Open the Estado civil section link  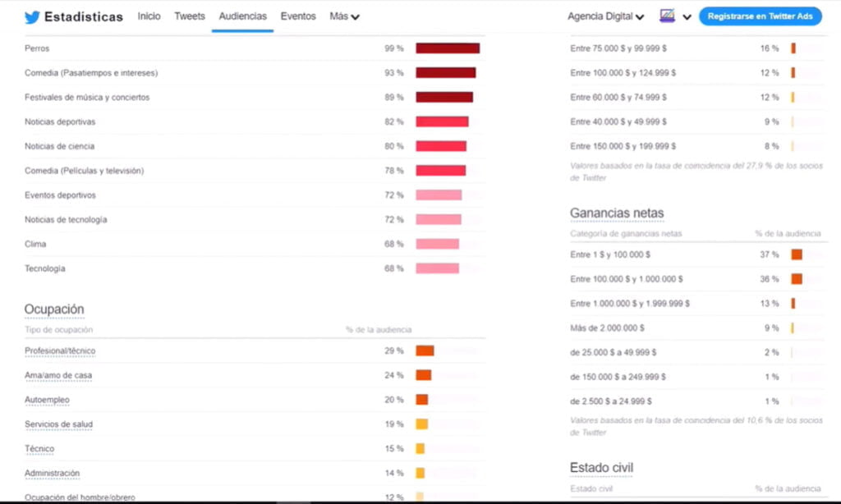point(601,466)
